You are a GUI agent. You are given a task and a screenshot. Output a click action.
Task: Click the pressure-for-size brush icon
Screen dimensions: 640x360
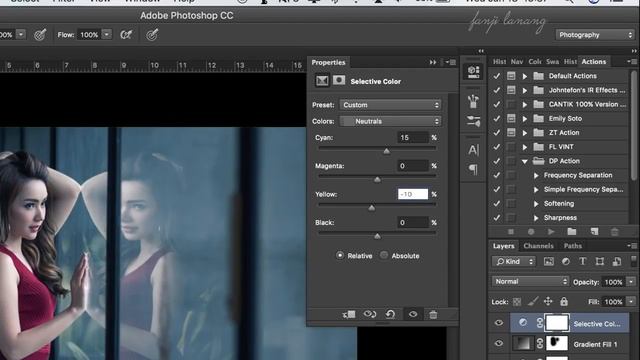152,35
